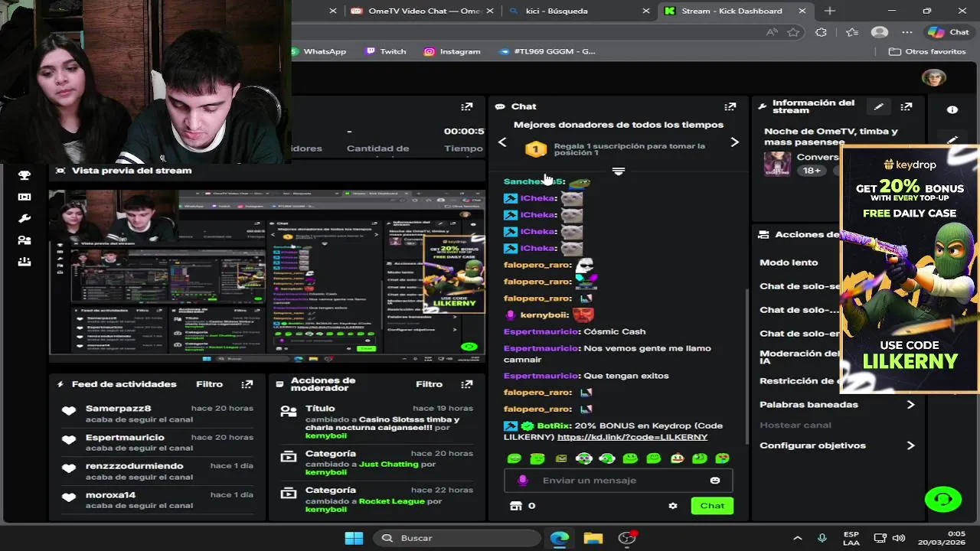This screenshot has height=551, width=980.
Task: Open the green support chat bubble
Action: tap(943, 500)
